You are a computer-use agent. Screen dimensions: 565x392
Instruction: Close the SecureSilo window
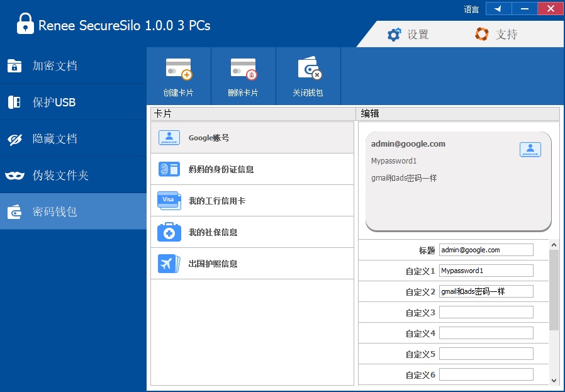(x=551, y=9)
